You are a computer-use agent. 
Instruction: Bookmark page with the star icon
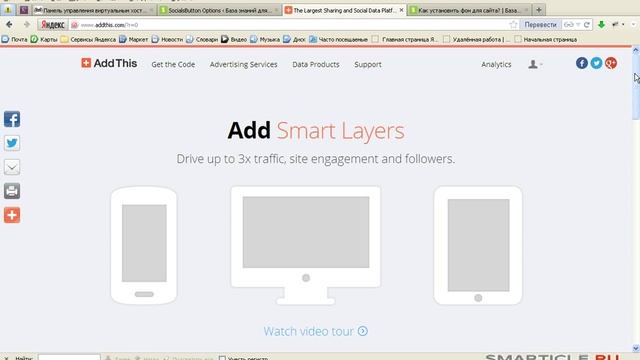point(513,25)
